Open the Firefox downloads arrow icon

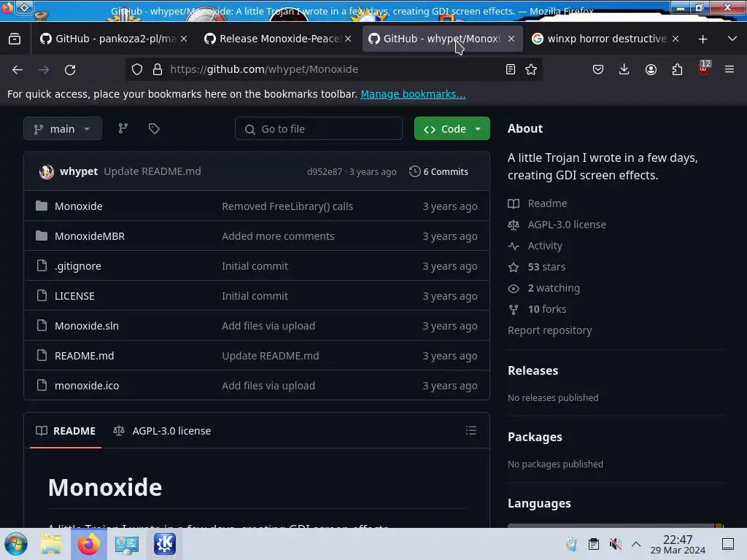(x=624, y=69)
